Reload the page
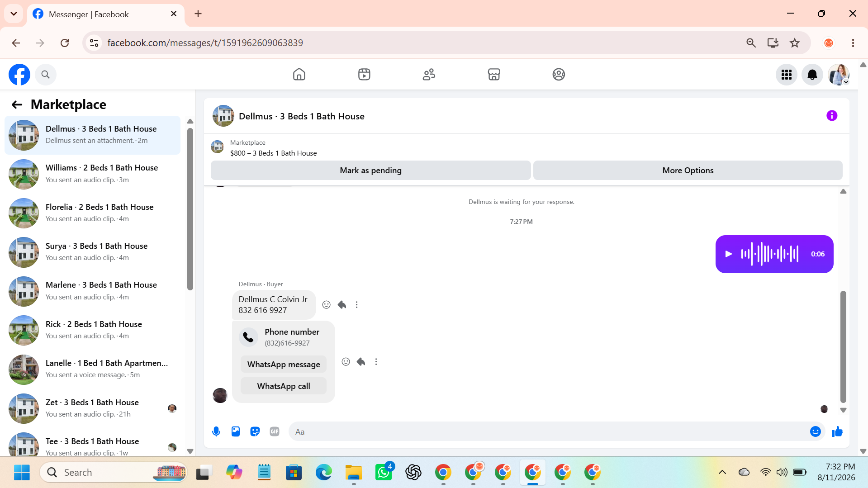The image size is (868, 488). pos(65,43)
